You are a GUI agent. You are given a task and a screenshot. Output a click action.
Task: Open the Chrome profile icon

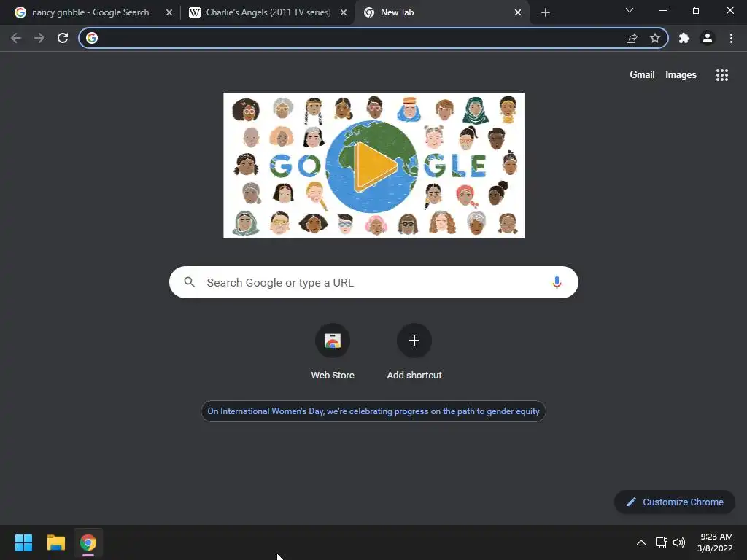click(708, 38)
